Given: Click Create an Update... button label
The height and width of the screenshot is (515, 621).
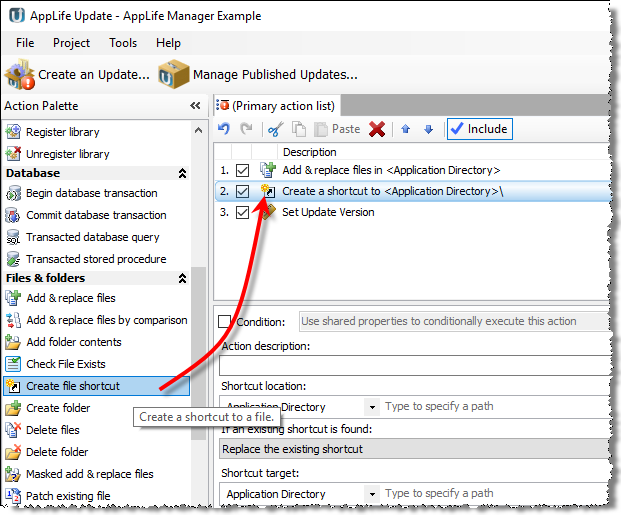Looking at the screenshot, I should coord(94,74).
